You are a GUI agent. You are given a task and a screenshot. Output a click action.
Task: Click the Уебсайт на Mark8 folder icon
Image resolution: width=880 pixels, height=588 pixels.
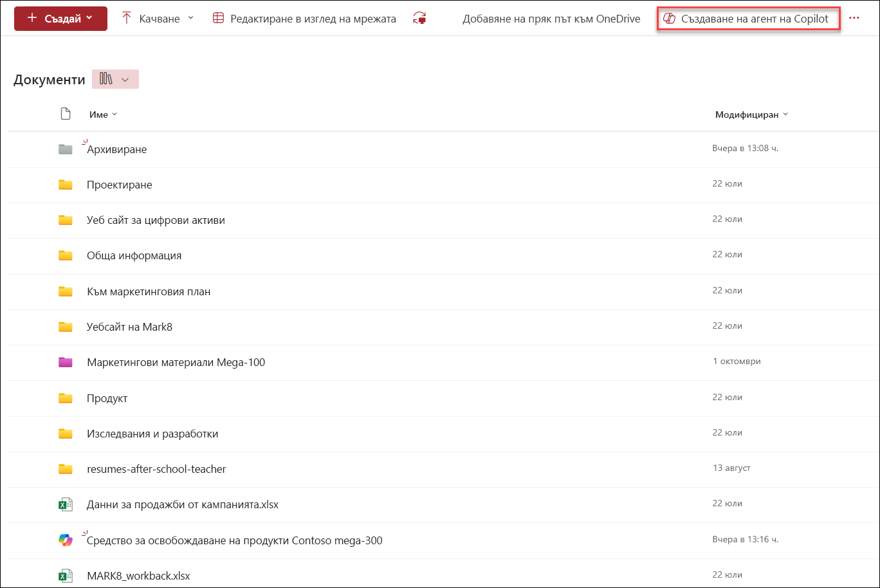65,327
